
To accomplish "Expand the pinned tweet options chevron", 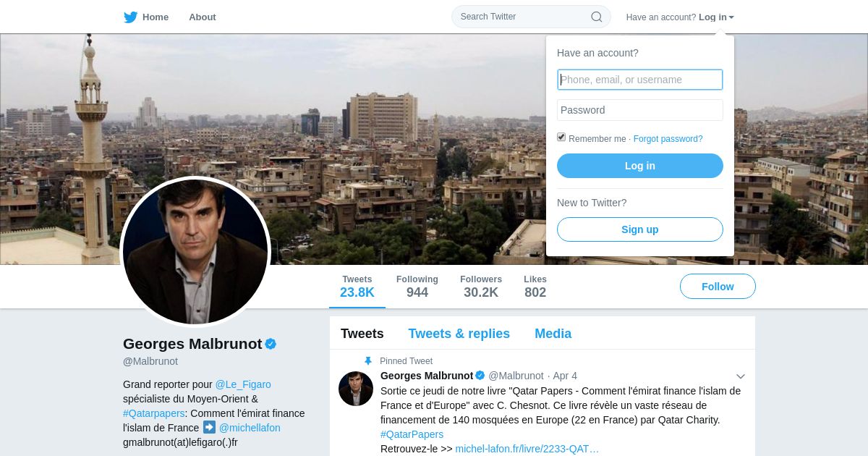I will (741, 376).
